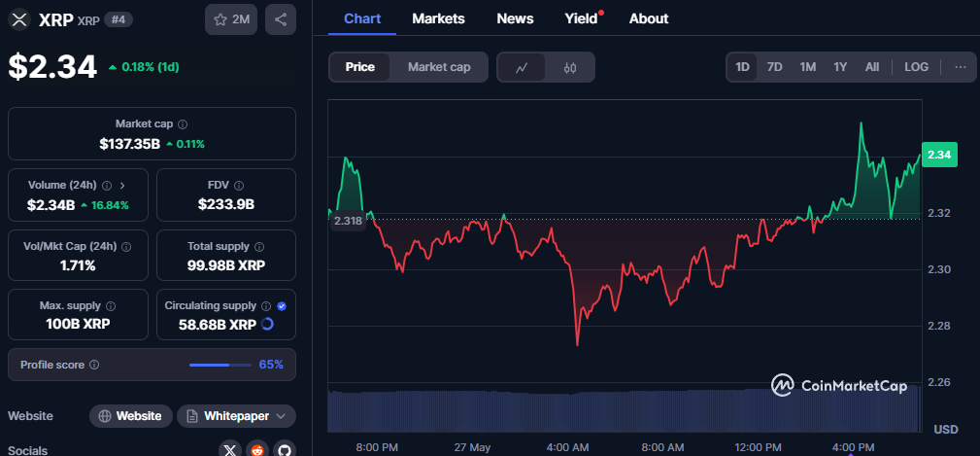The width and height of the screenshot is (980, 456).
Task: Show Total supply info icon
Action: point(259,246)
